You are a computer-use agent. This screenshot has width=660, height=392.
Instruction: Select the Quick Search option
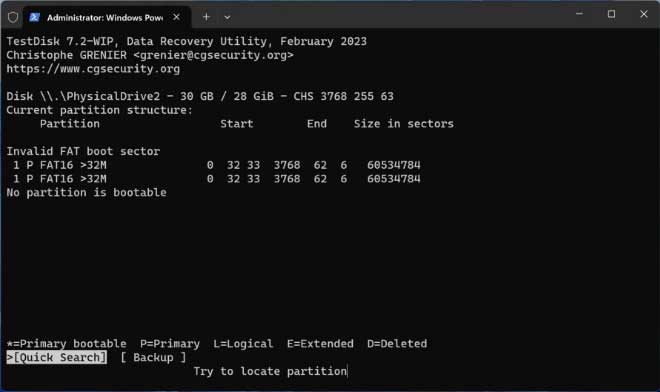(x=57, y=357)
